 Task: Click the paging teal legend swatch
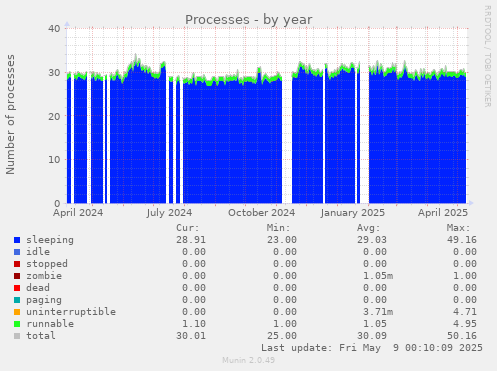click(17, 300)
